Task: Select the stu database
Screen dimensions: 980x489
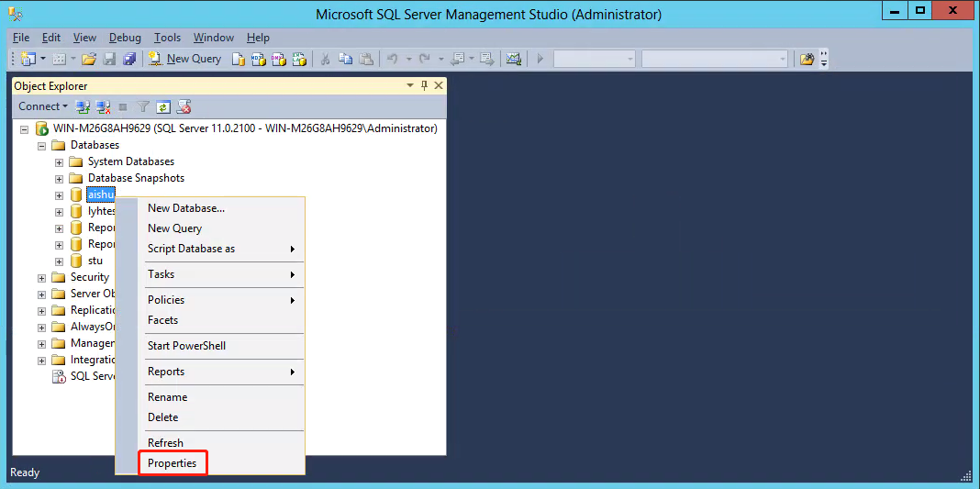Action: pyautogui.click(x=95, y=261)
